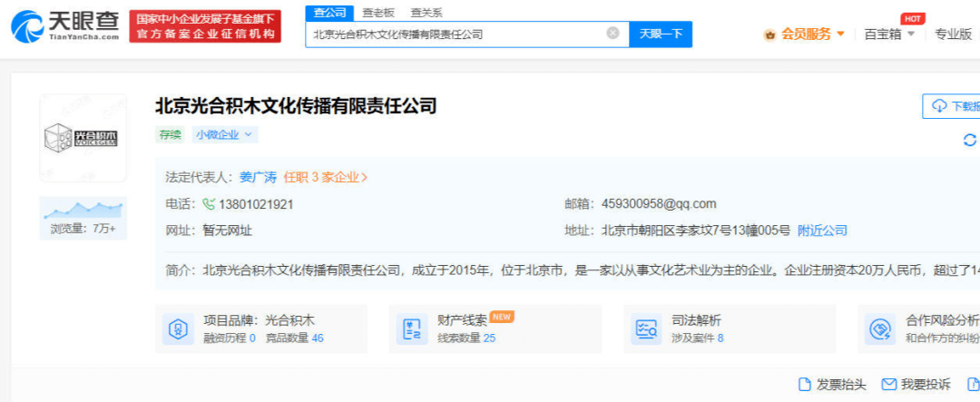Open the 合作风险分析 card title
The height and width of the screenshot is (402, 980).
click(x=942, y=320)
